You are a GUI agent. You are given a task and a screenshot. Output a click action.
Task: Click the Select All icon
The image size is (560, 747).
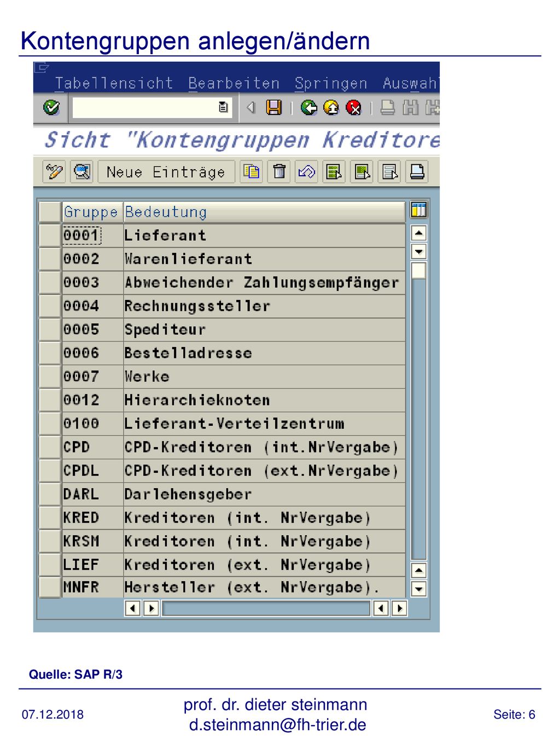334,172
